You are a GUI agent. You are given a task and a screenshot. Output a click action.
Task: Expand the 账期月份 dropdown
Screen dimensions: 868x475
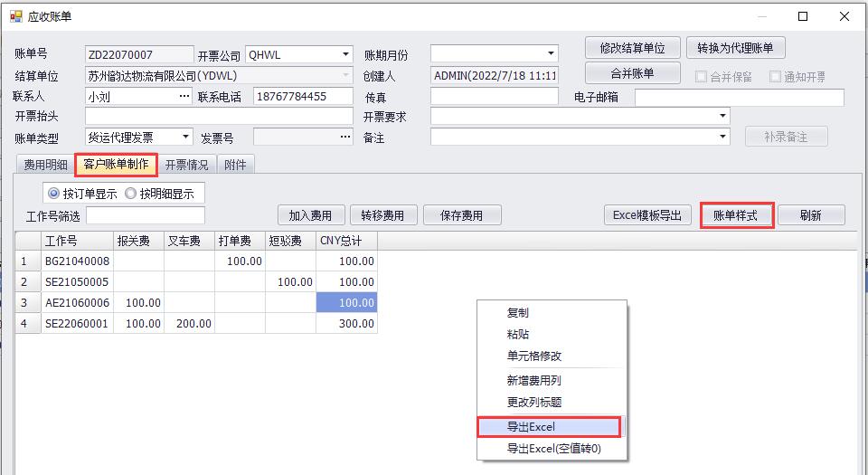point(551,53)
